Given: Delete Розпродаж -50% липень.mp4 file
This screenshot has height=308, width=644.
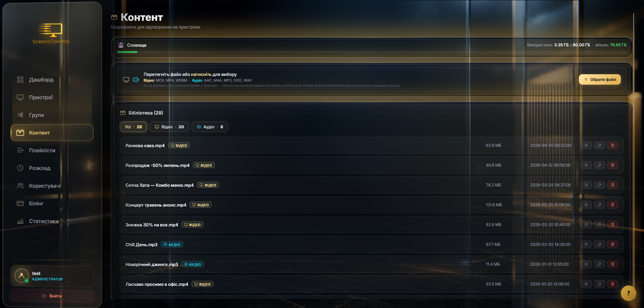Looking at the screenshot, I should pos(612,165).
